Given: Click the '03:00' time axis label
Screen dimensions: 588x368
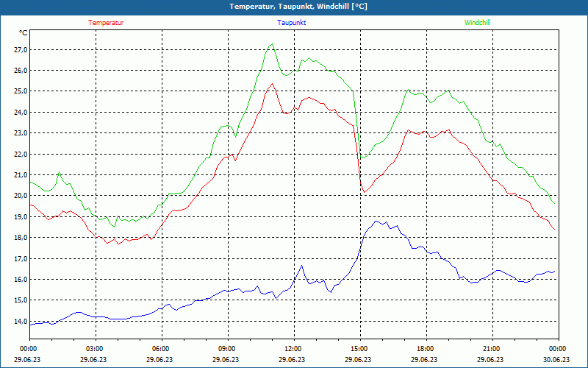Looking at the screenshot, I should click(94, 349).
